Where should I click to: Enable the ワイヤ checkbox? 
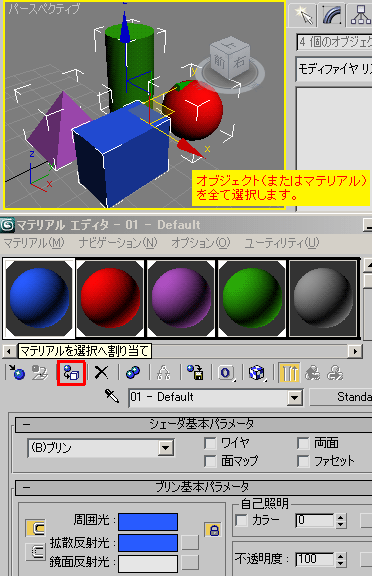pos(210,443)
